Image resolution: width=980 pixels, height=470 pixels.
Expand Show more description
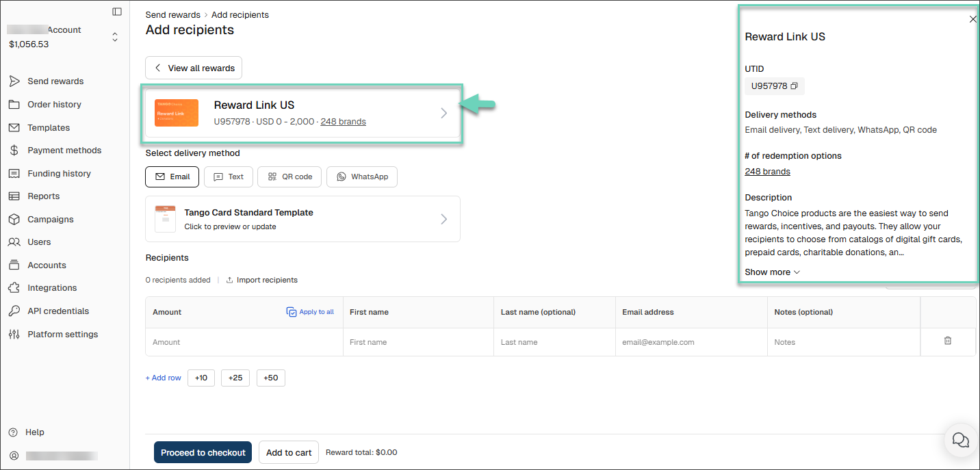[772, 272]
